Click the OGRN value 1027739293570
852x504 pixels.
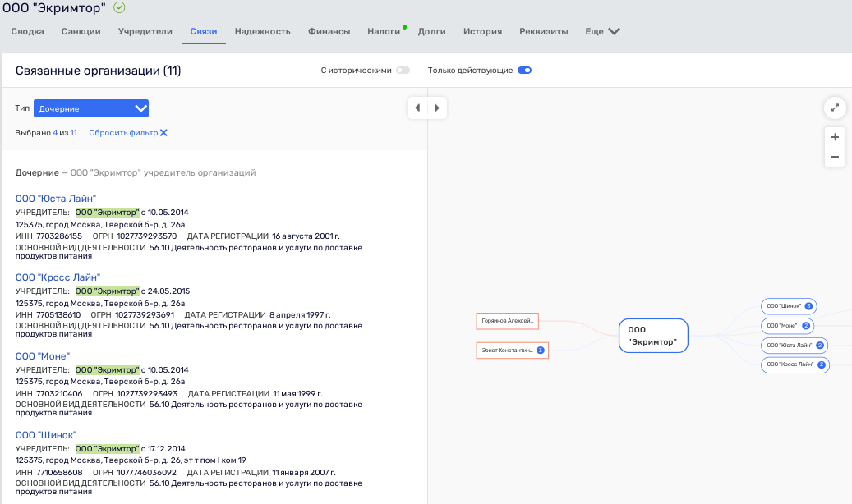pyautogui.click(x=147, y=236)
